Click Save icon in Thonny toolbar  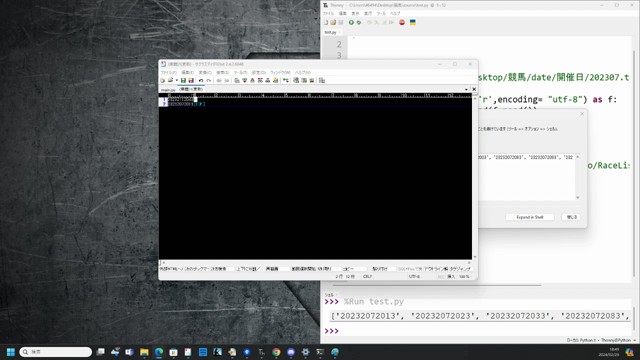[340, 22]
